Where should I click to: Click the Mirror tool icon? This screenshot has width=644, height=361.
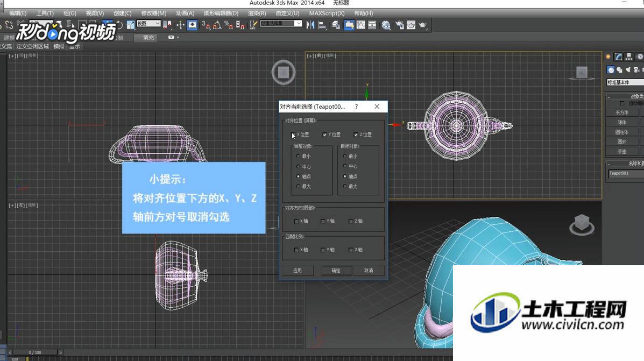pyautogui.click(x=310, y=25)
